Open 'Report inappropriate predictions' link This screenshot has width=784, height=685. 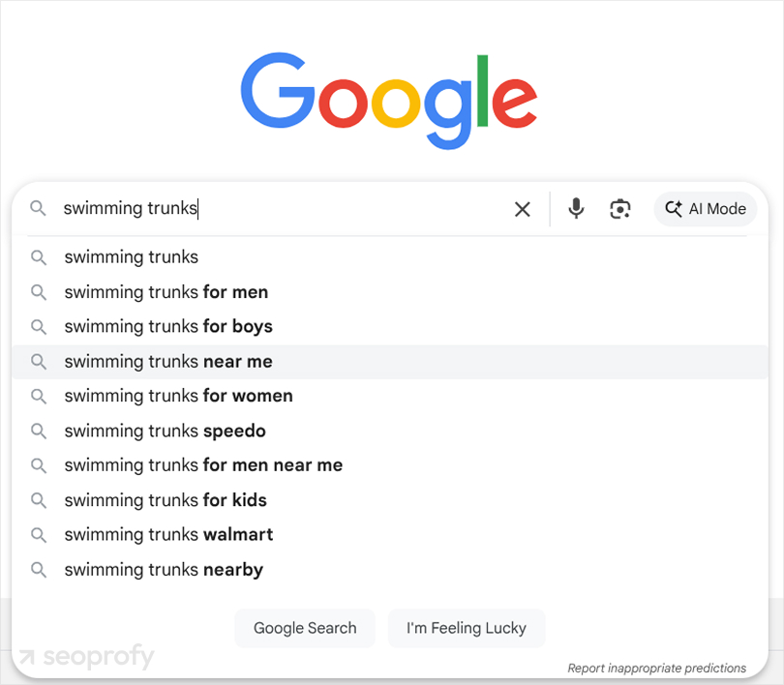(658, 668)
